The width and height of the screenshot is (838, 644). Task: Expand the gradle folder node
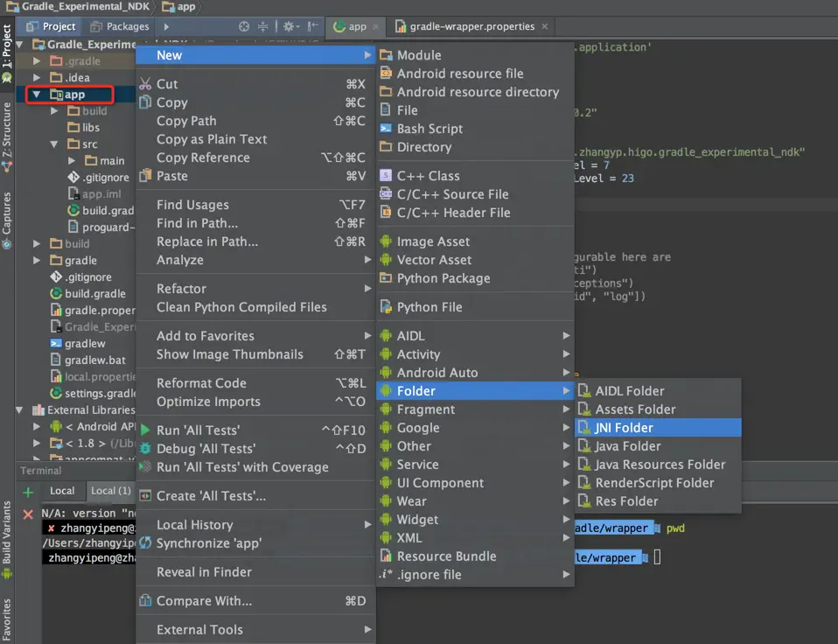(37, 260)
